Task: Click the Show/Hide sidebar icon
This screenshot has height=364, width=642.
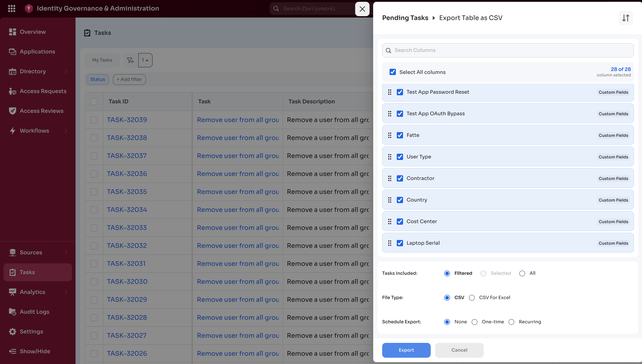Action: pos(13,351)
